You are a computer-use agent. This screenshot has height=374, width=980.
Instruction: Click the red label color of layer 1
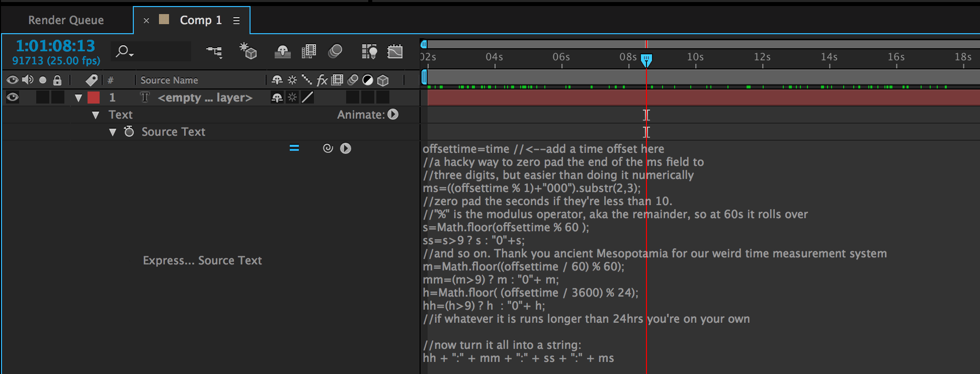94,98
